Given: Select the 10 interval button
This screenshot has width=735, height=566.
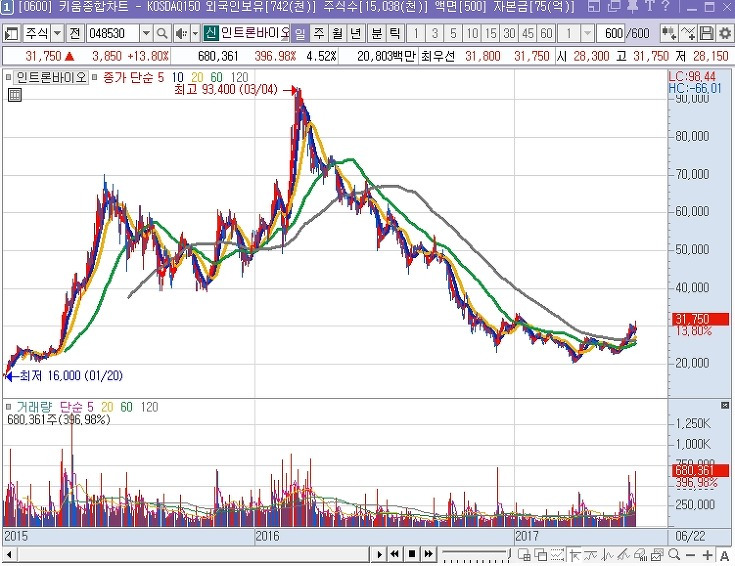Looking at the screenshot, I should pos(472,33).
